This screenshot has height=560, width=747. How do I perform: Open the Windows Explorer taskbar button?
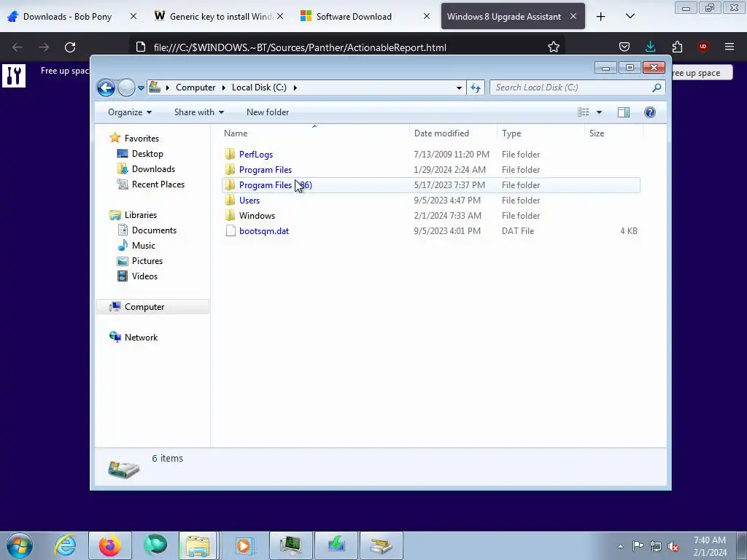(x=198, y=545)
